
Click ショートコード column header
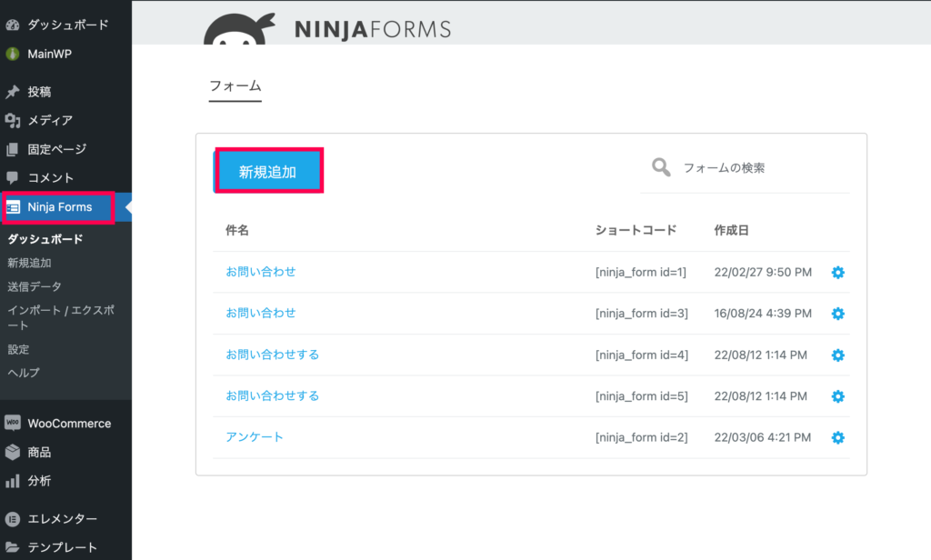[636, 230]
